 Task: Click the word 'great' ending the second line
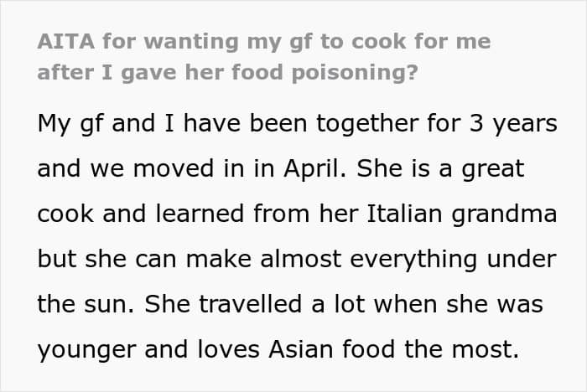493,170
